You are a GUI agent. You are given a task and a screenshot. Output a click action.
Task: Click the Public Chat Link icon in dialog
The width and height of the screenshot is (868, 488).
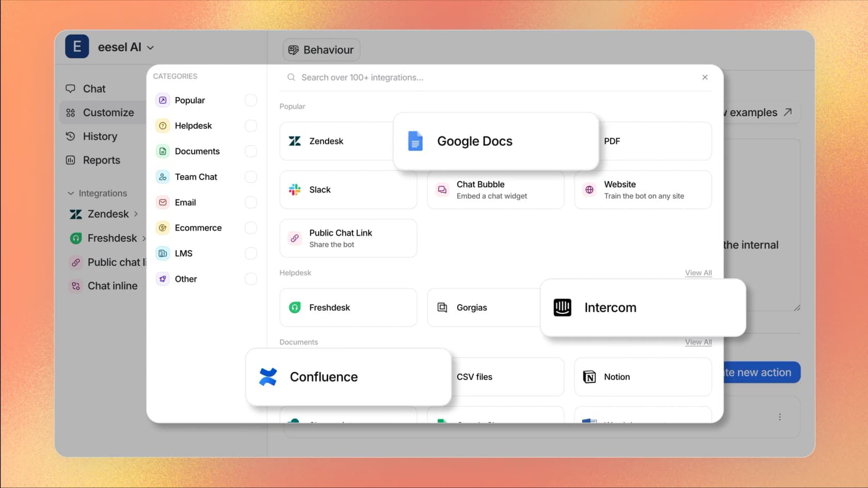(295, 238)
